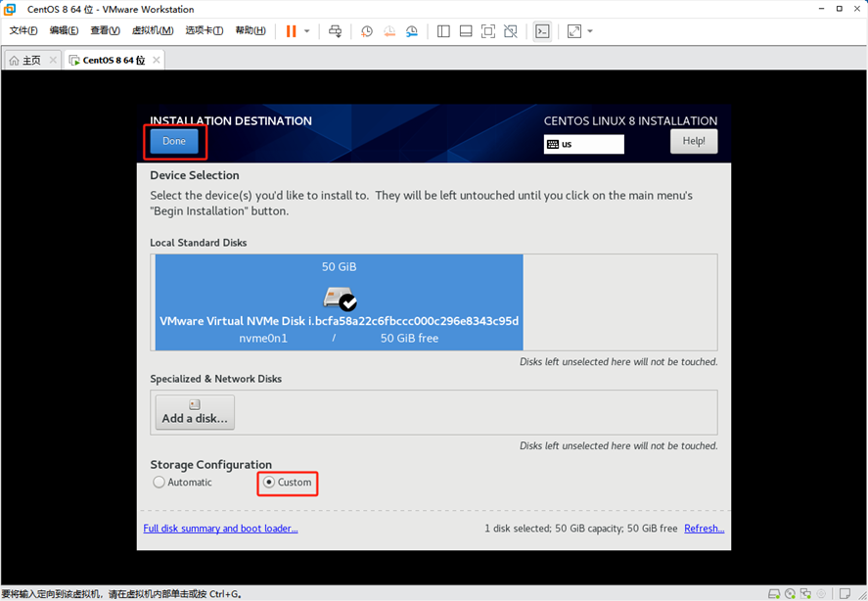Image resolution: width=868 pixels, height=601 pixels.
Task: Open Full disk summary and boot loader link
Action: coord(220,529)
